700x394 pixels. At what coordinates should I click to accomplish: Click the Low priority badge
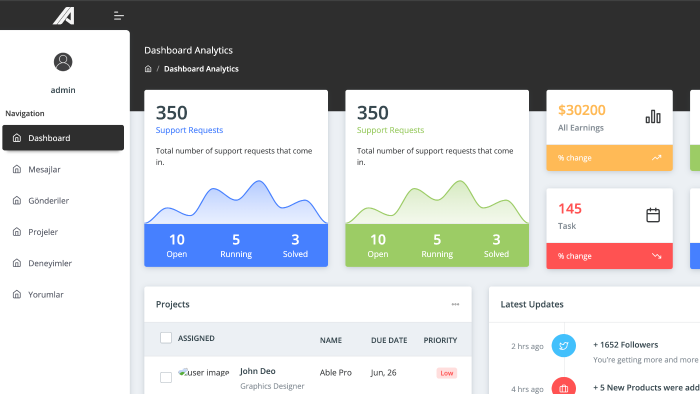446,373
